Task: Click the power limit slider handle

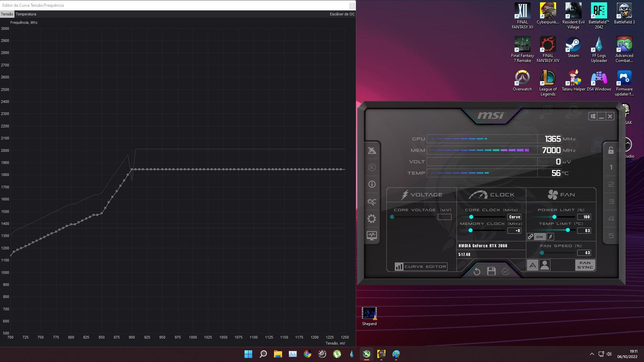Action: (554, 217)
